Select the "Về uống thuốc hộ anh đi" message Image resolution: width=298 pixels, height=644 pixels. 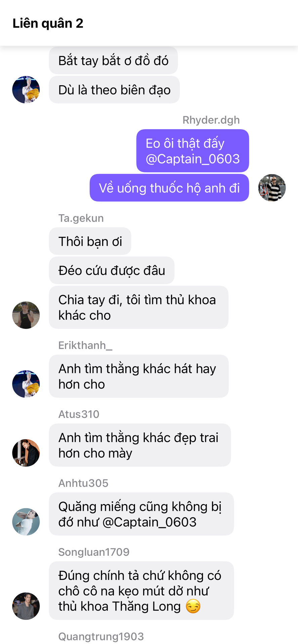[x=169, y=188]
